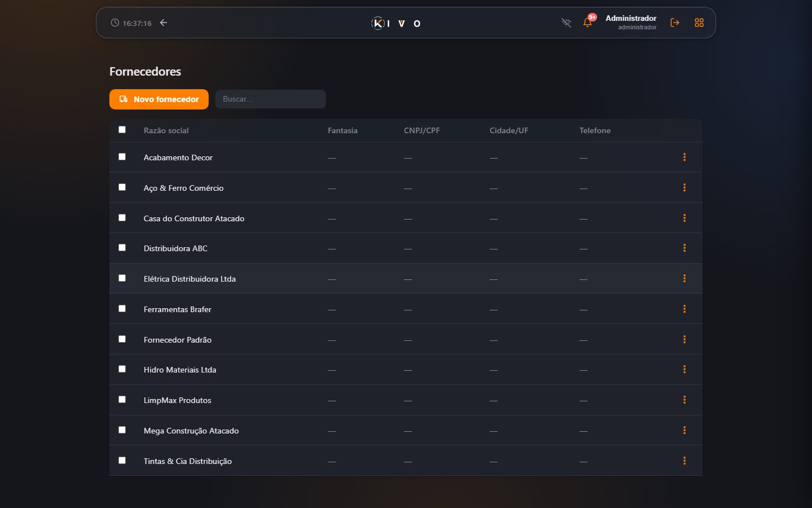812x508 pixels.
Task: Click the Telefone column header
Action: 595,130
